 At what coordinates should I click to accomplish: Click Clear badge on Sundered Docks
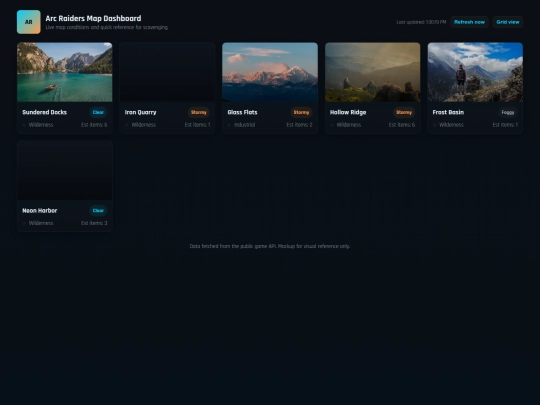[98, 112]
